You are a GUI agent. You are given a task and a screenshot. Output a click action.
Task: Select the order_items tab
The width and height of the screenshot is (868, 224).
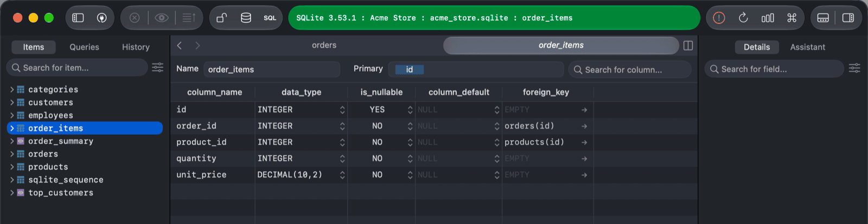pyautogui.click(x=561, y=46)
